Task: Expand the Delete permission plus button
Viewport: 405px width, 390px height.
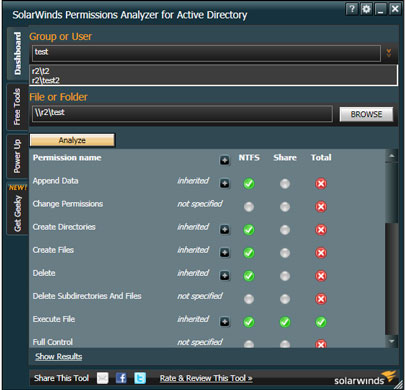Action: point(225,276)
